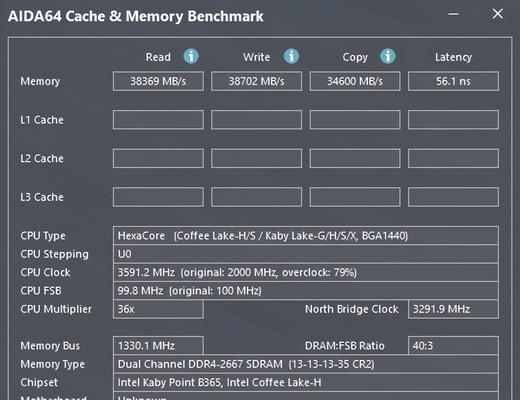520x400 pixels.
Task: Click the empty L3 Cache copy field
Action: coord(355,197)
